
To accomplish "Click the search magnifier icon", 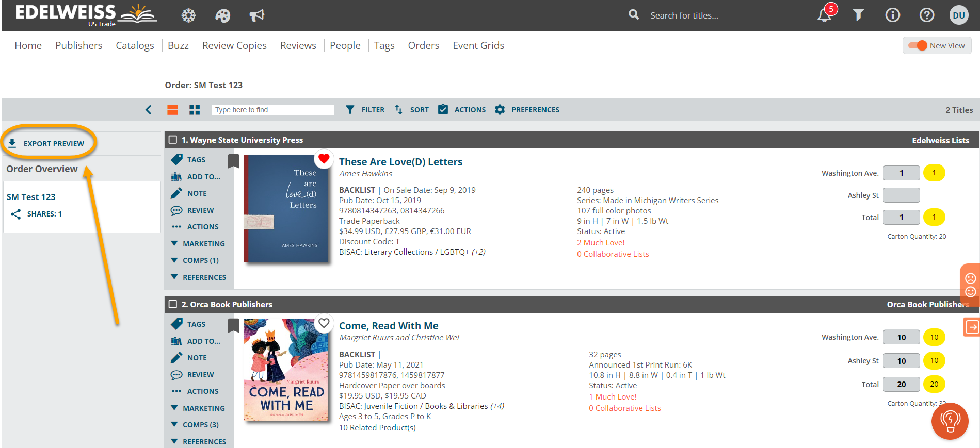I will point(634,15).
